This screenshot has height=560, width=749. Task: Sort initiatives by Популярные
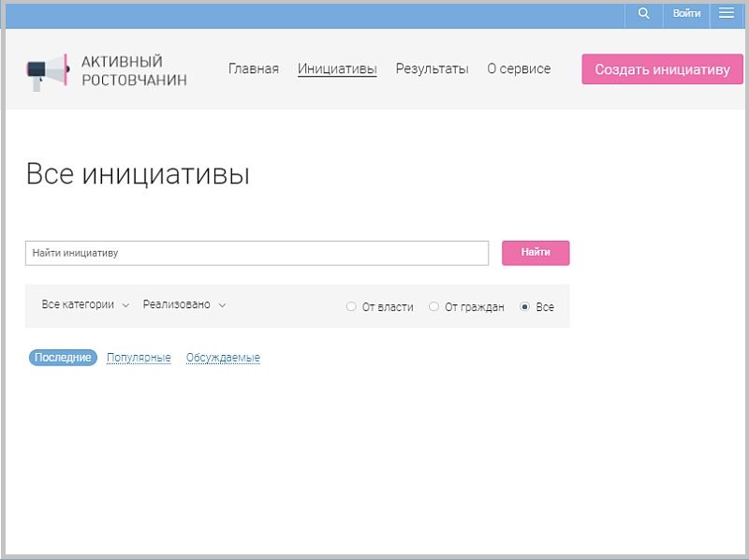tap(139, 358)
